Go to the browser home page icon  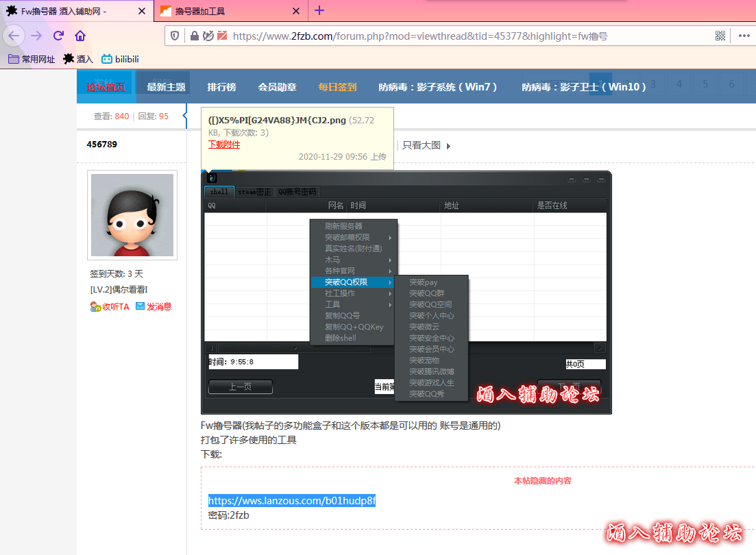pyautogui.click(x=80, y=36)
